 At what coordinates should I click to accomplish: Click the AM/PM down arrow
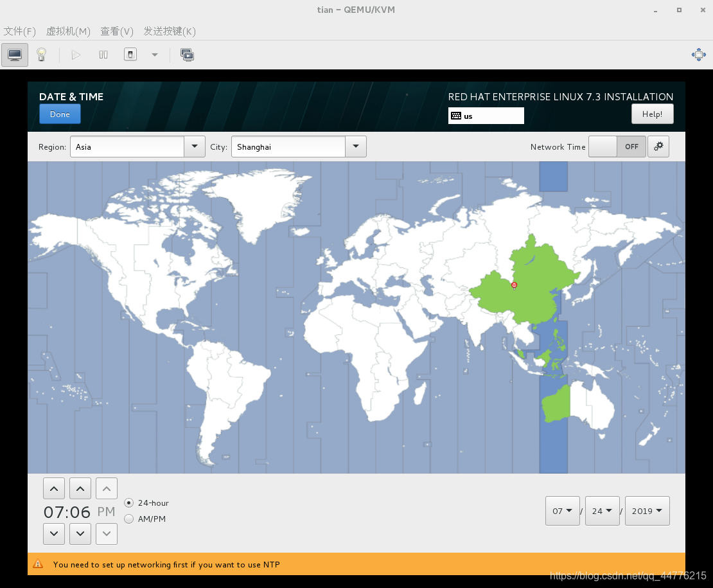[107, 533]
